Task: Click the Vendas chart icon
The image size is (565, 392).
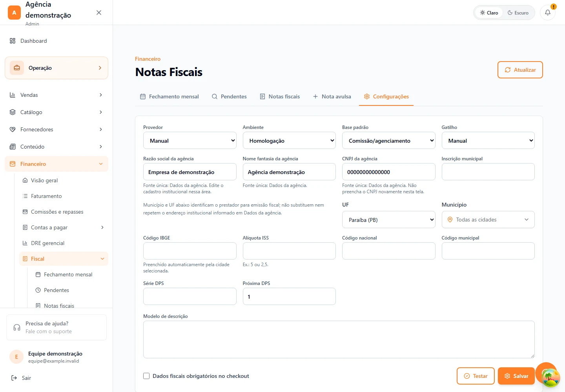Action: tap(13, 95)
